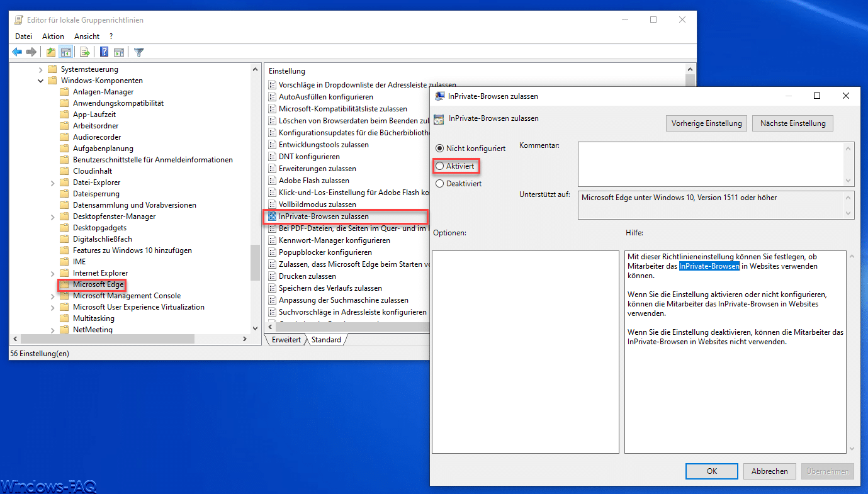Select Speichern des Verlaufs zulassen setting
The height and width of the screenshot is (494, 868).
[330, 288]
